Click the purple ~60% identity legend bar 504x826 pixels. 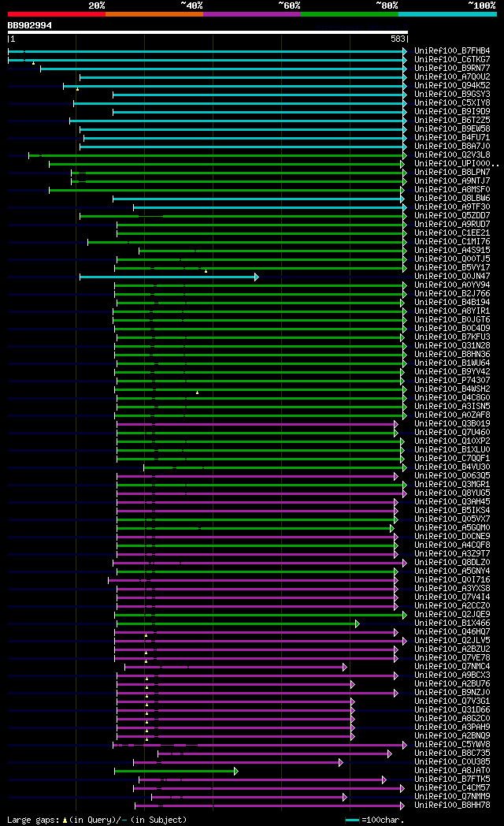tap(252, 14)
